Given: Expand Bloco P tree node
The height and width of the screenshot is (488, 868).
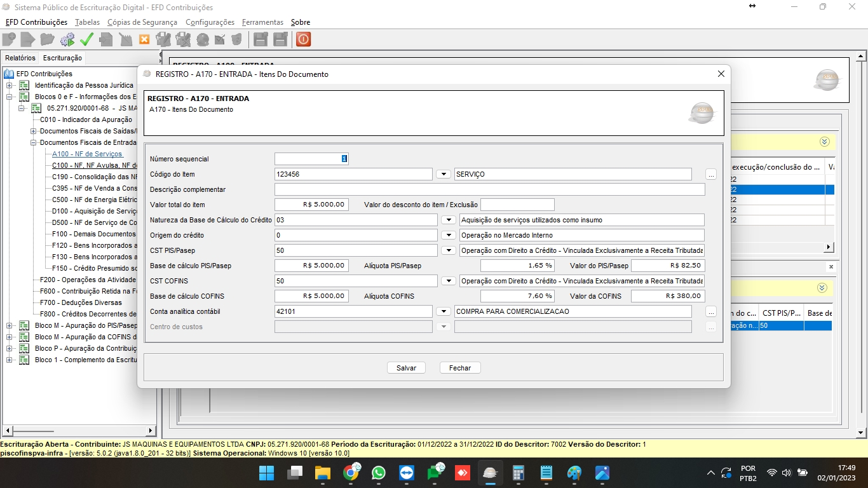Looking at the screenshot, I should (x=9, y=348).
